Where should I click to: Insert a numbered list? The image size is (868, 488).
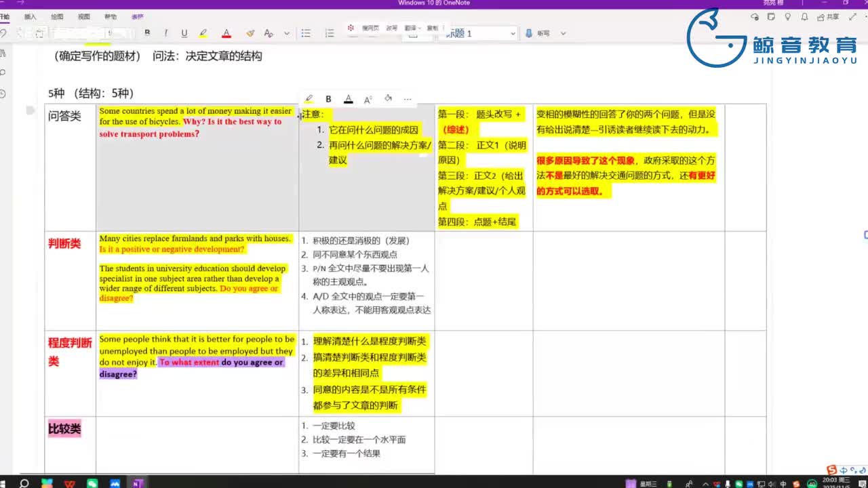tap(330, 33)
